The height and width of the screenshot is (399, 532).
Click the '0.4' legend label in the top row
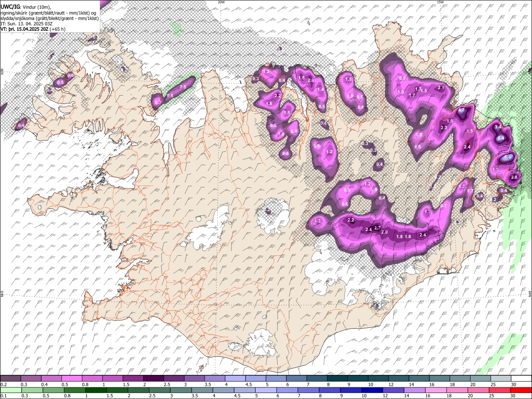click(x=44, y=384)
